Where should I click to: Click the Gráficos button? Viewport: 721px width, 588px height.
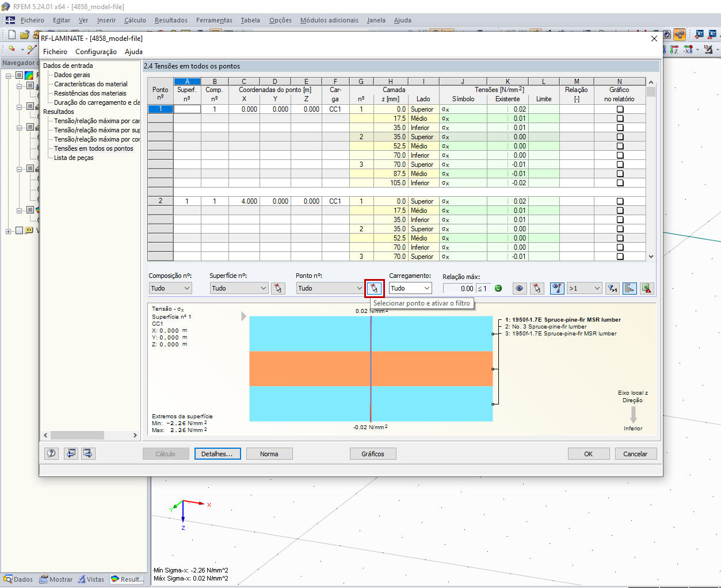pos(373,454)
